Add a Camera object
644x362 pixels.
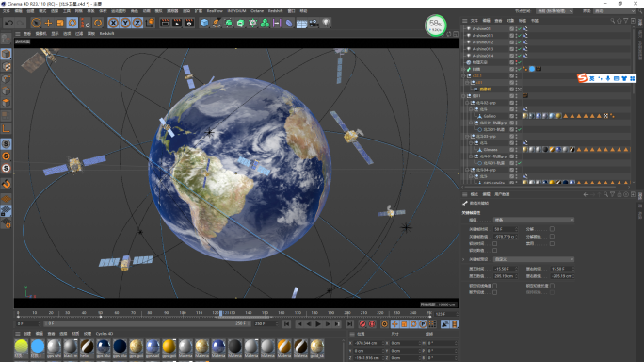tap(314, 23)
